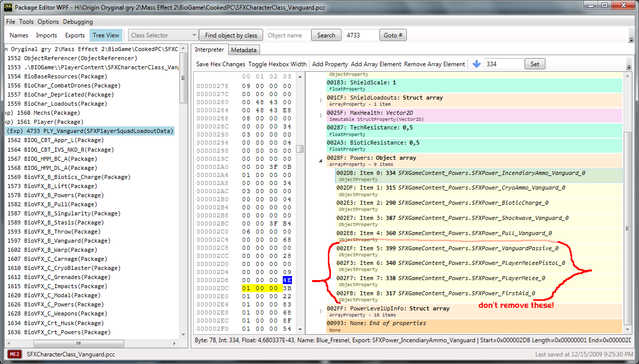Select the Metadata tab
Image resolution: width=639 pixels, height=364 pixels.
pos(244,50)
